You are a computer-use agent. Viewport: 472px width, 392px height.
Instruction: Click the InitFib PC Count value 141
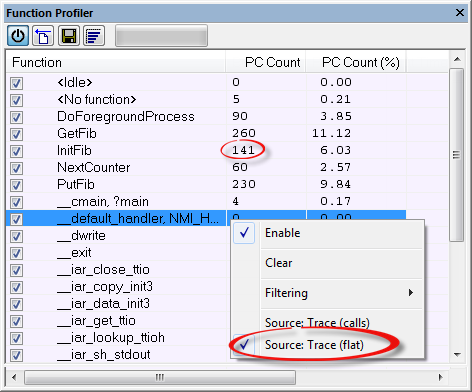tap(243, 150)
